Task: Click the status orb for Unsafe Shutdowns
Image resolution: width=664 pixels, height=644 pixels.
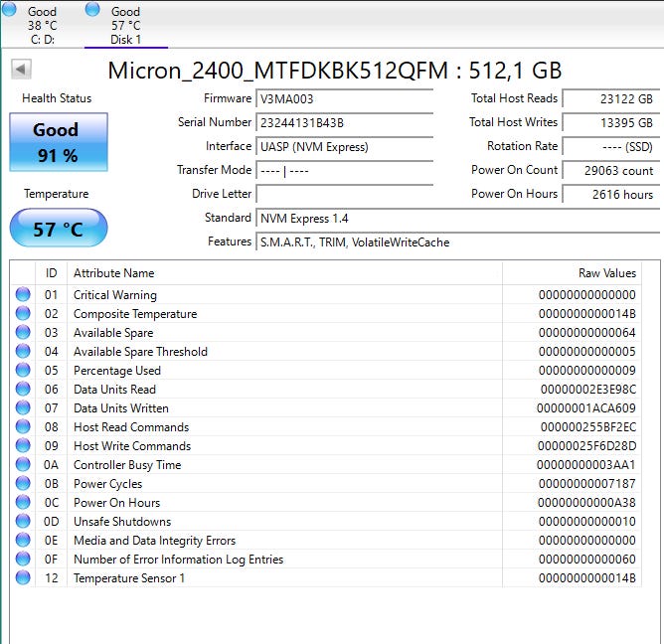Action: pyautogui.click(x=23, y=522)
